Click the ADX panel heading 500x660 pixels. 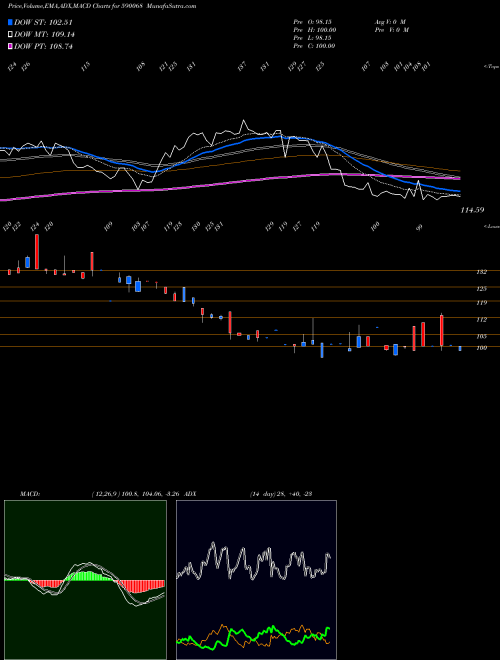click(x=190, y=494)
